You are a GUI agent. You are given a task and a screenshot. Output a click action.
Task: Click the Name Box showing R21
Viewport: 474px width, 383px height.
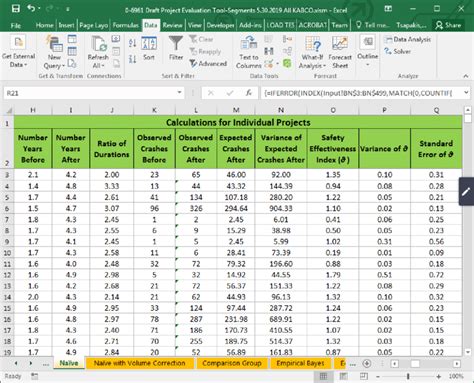pyautogui.click(x=90, y=93)
